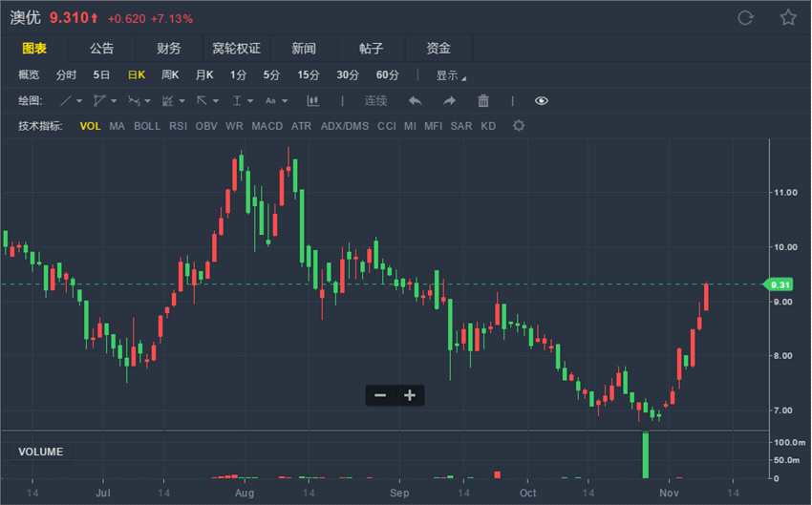The height and width of the screenshot is (505, 812).
Task: Click the latest red candlestick in November
Action: pos(706,297)
